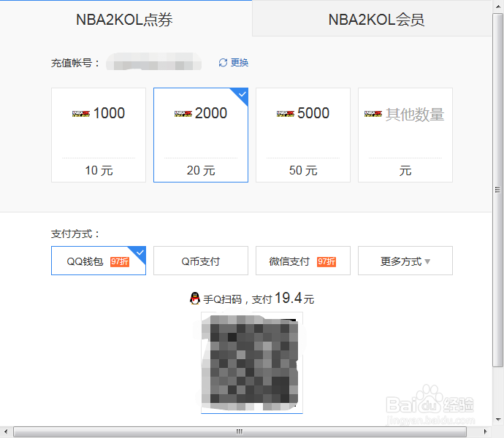Select QQ钱包 payment method
The width and height of the screenshot is (504, 438).
point(99,261)
